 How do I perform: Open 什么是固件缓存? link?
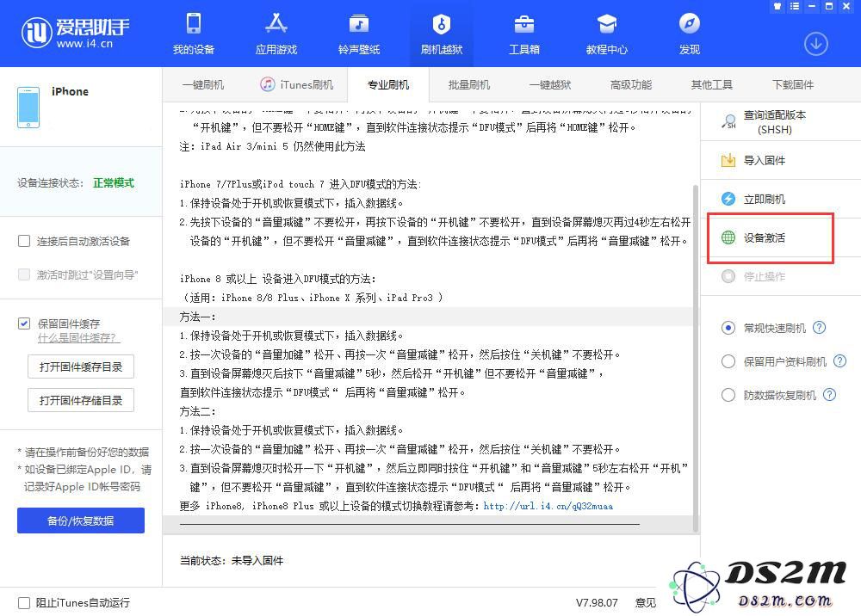(78, 338)
